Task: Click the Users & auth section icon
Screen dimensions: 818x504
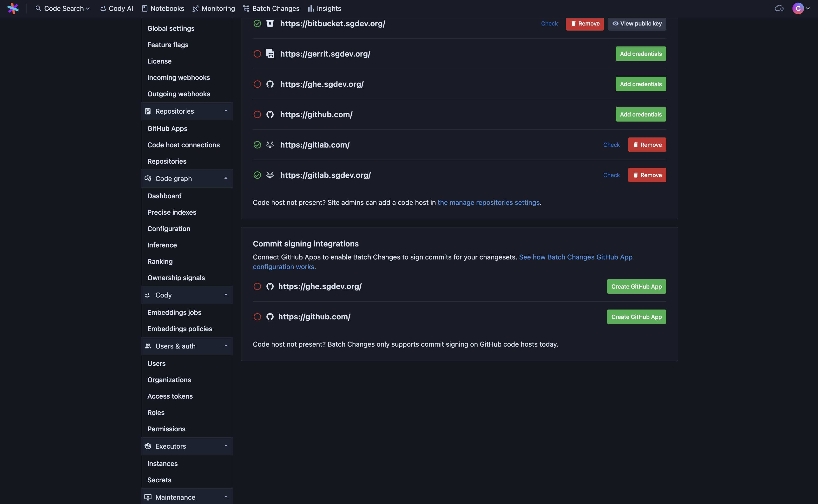Action: tap(148, 346)
